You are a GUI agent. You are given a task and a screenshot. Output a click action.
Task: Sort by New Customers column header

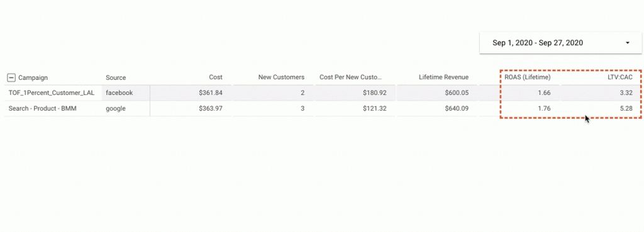[x=281, y=77]
